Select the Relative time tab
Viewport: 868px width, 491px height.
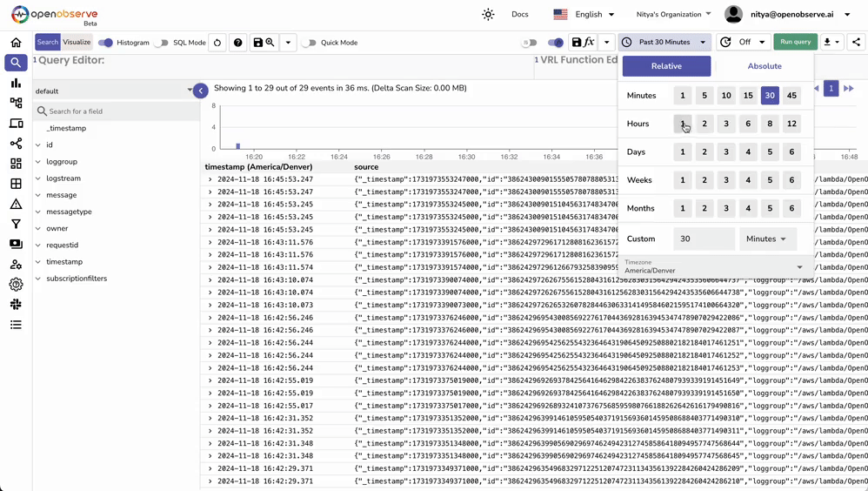point(666,66)
